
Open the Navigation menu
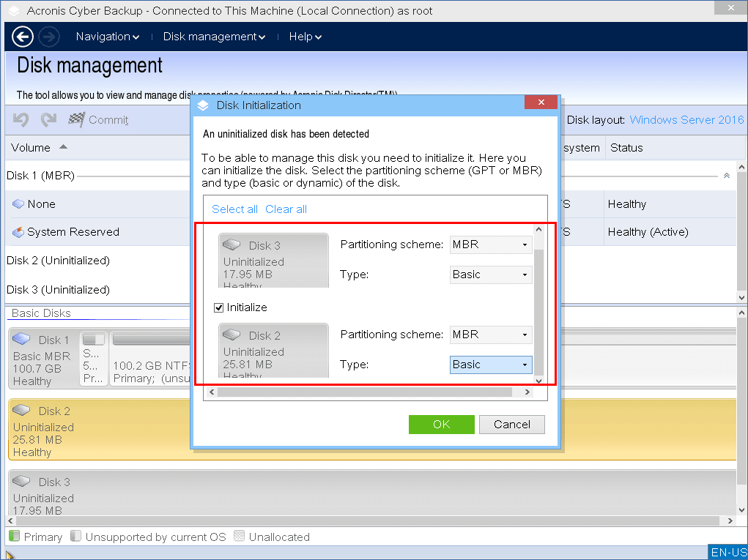[107, 37]
